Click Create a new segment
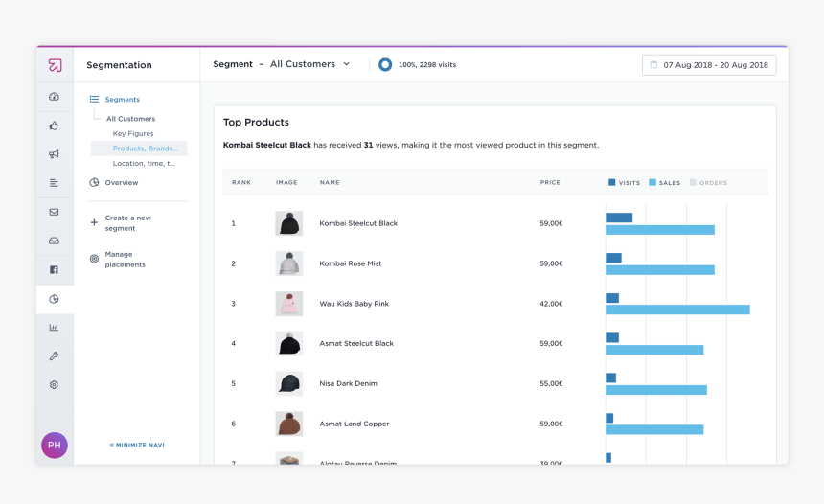The width and height of the screenshot is (824, 504). click(127, 223)
